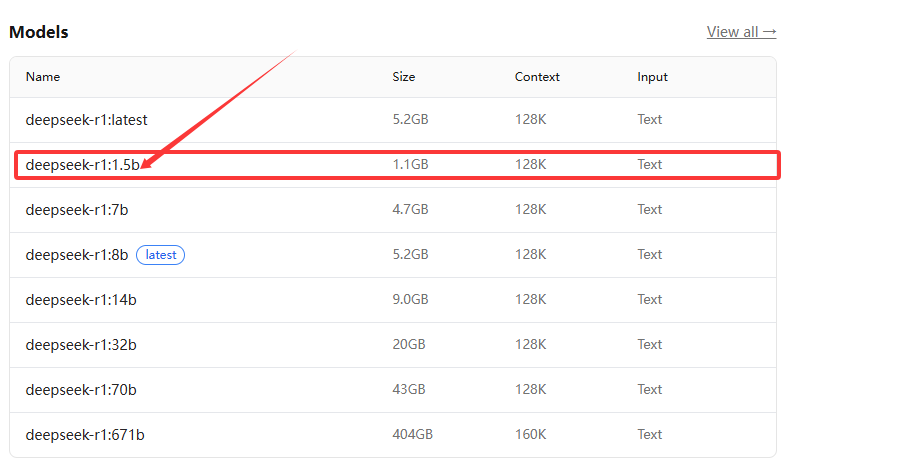Viewport: 913px width, 472px height.
Task: Click the 128K context in deepseek-r1:70b row
Action: coord(530,389)
